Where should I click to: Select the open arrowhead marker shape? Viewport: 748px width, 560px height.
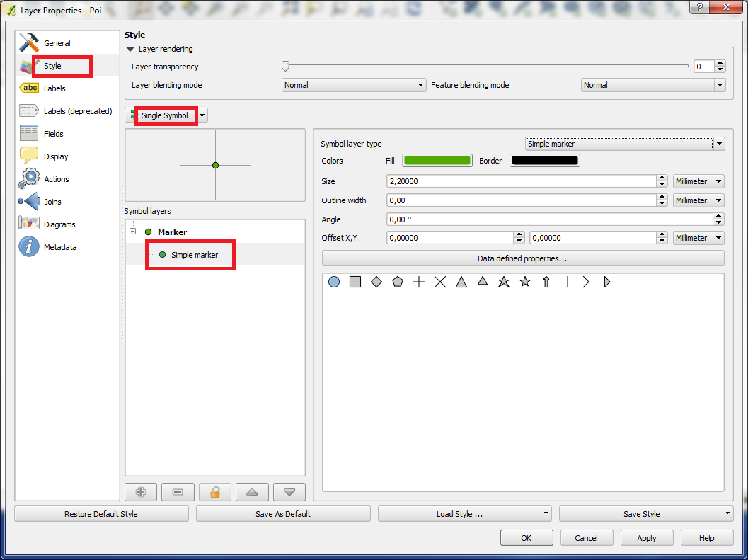586,282
